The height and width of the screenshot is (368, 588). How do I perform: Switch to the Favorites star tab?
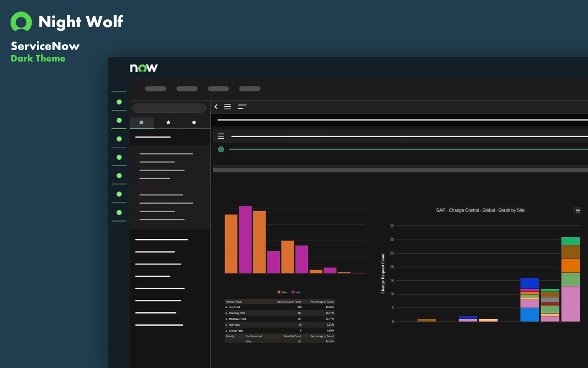point(168,122)
